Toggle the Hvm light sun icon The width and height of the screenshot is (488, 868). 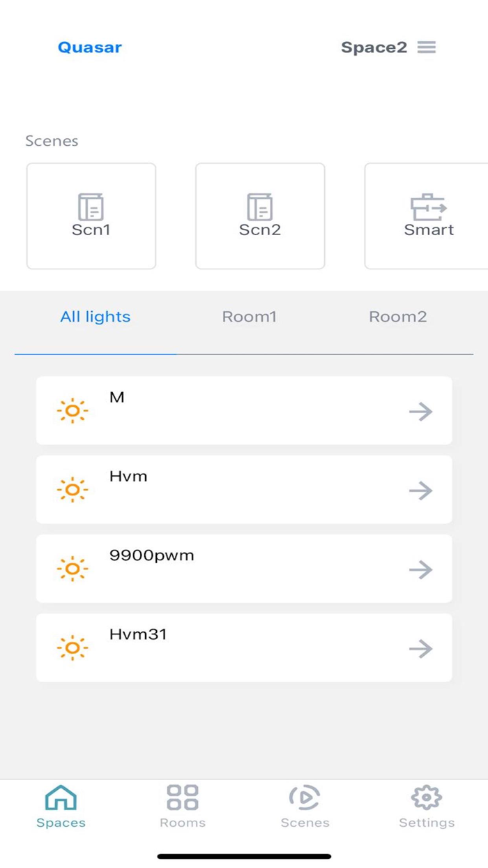coord(73,490)
